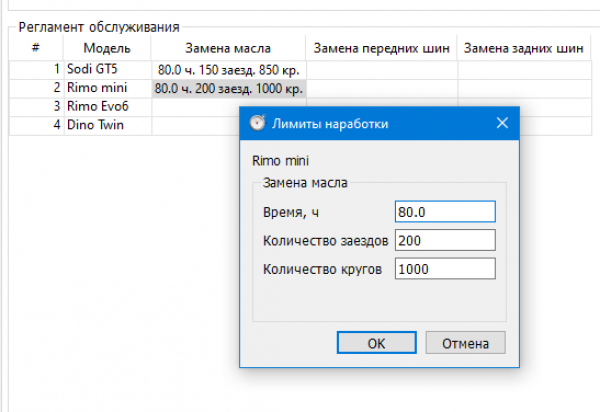Click the Замена масла column header
600x412 pixels.
tap(229, 48)
